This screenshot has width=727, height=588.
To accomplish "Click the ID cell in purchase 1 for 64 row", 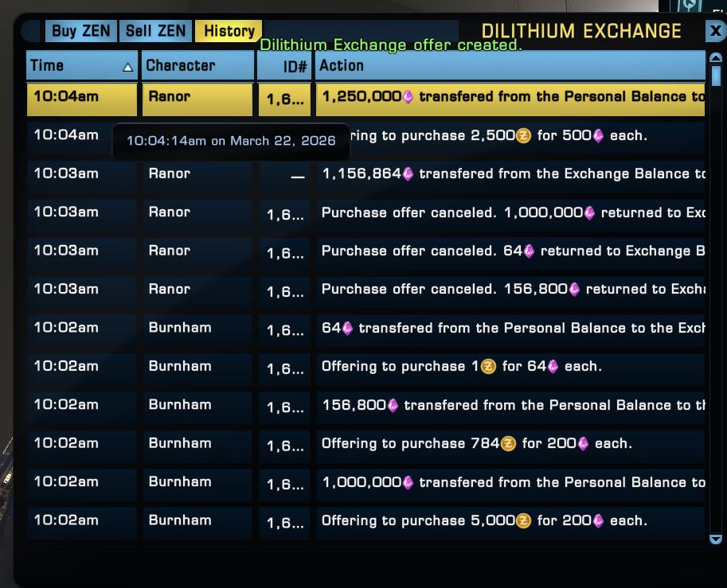I will pos(285,369).
